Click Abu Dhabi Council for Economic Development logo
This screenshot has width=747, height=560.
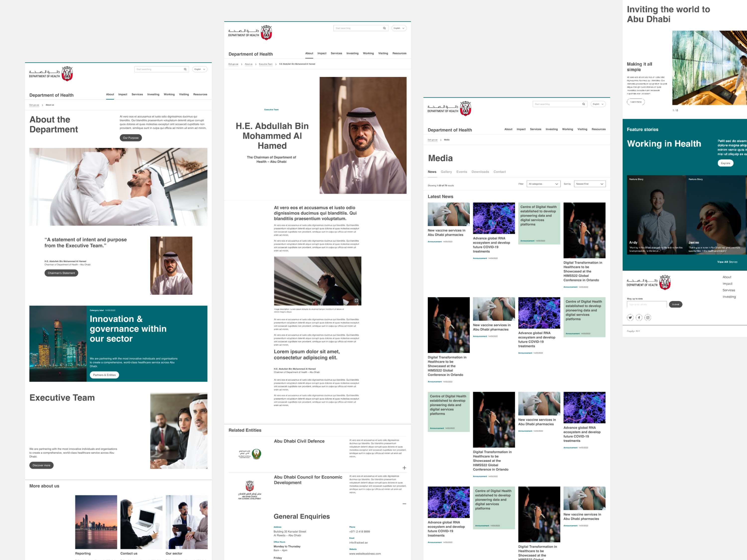coord(249,490)
